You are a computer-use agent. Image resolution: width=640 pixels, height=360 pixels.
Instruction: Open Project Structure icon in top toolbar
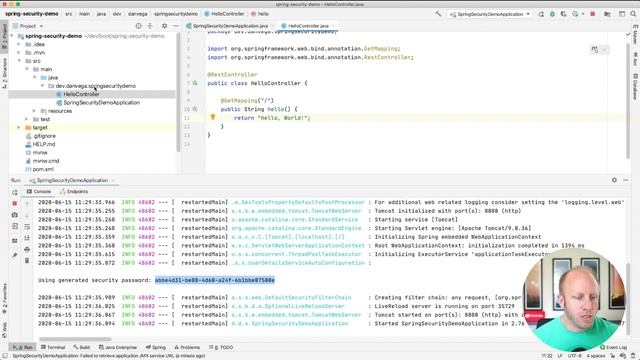(x=607, y=14)
